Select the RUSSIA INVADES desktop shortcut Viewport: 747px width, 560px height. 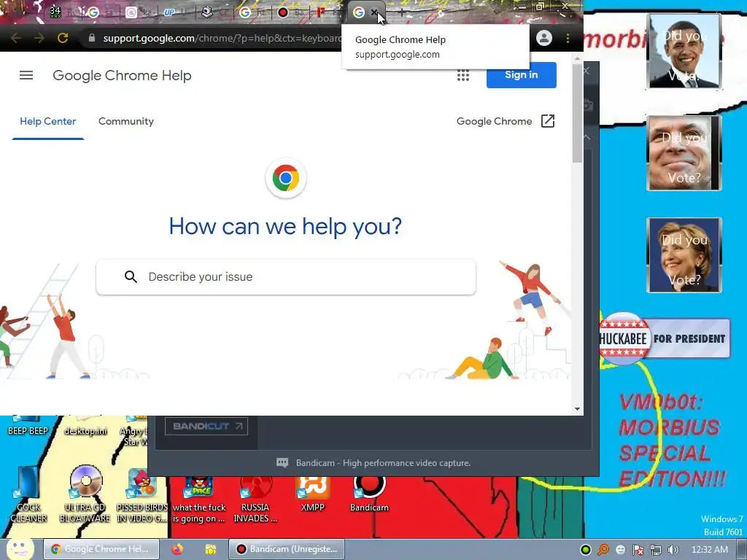[255, 499]
